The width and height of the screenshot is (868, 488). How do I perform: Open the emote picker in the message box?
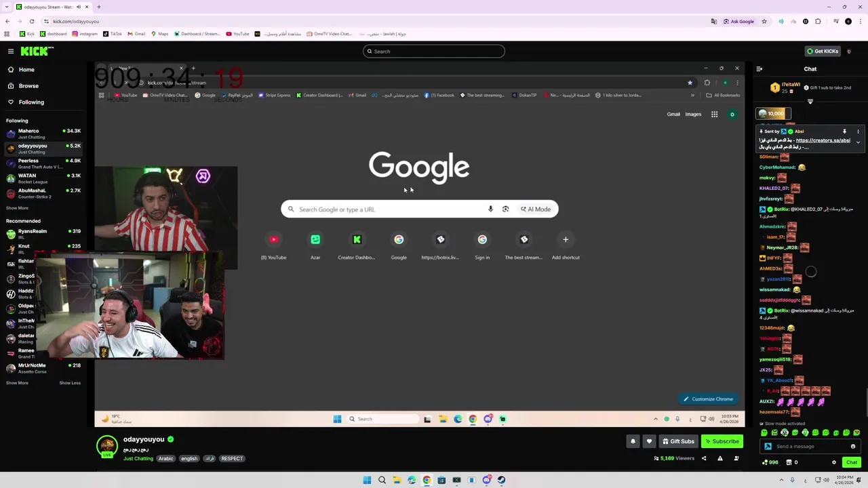pyautogui.click(x=853, y=446)
